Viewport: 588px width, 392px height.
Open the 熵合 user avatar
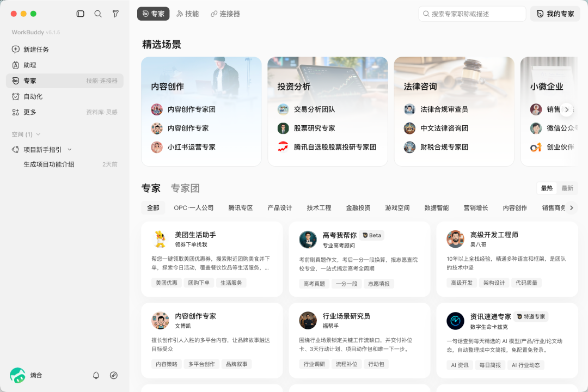[x=17, y=375]
